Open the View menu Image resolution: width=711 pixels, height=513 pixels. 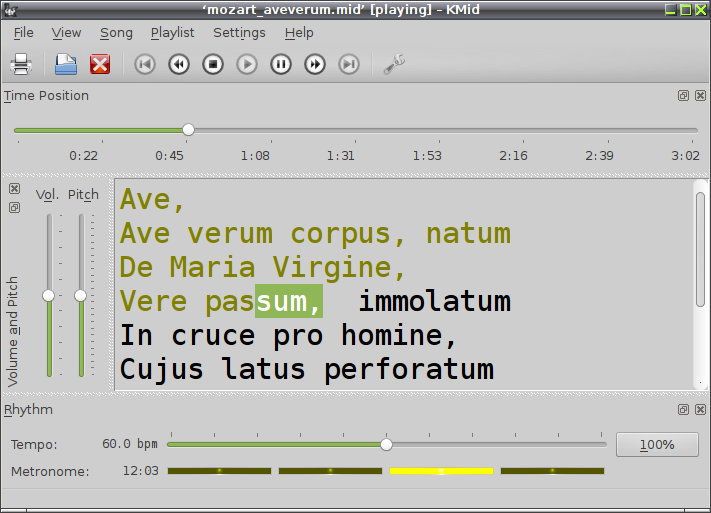(x=66, y=33)
